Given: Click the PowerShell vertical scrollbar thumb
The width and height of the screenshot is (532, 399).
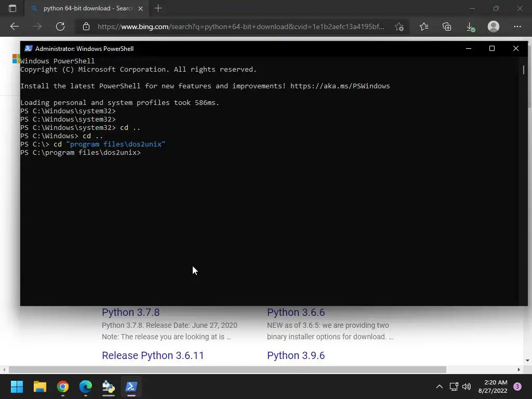Looking at the screenshot, I should (x=524, y=70).
